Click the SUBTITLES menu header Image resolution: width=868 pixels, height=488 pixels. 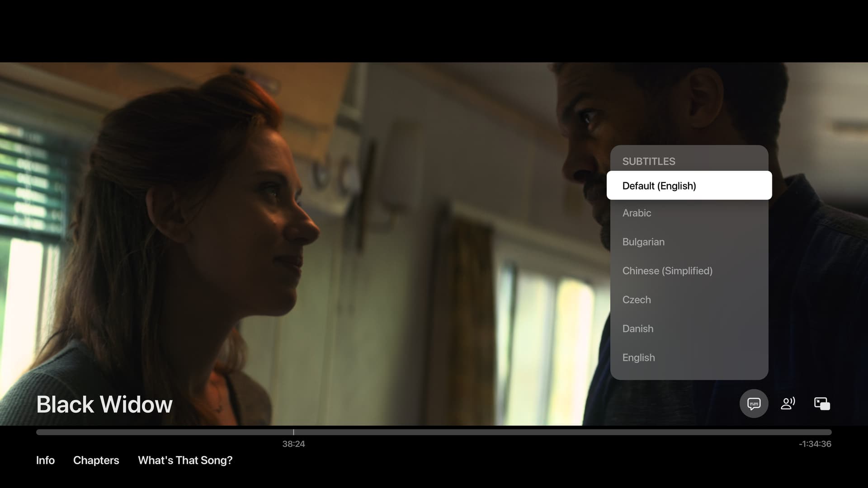point(649,161)
